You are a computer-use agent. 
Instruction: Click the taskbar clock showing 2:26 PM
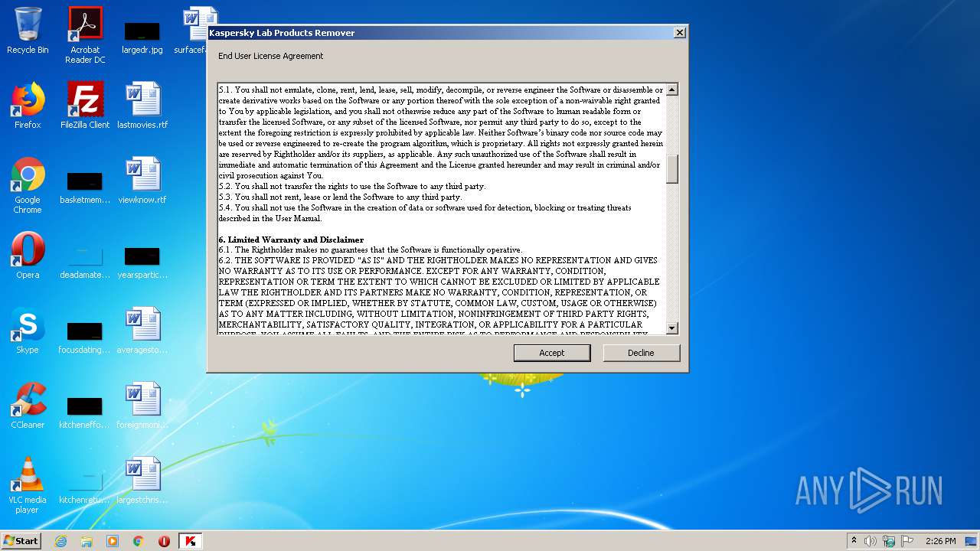(x=940, y=541)
